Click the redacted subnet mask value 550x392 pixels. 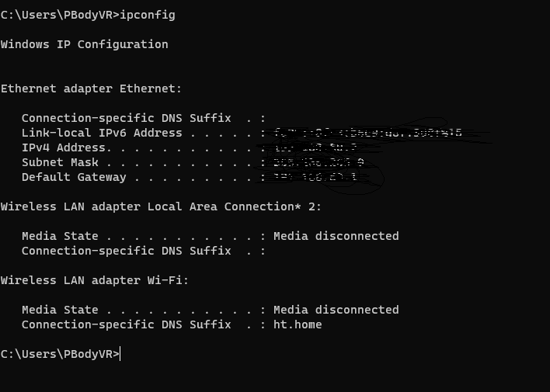319,162
